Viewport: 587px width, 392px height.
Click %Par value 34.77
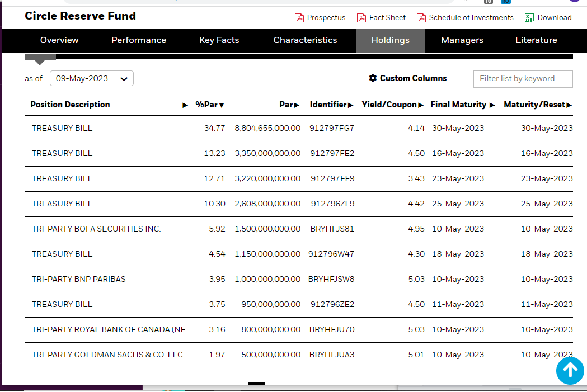click(x=214, y=128)
